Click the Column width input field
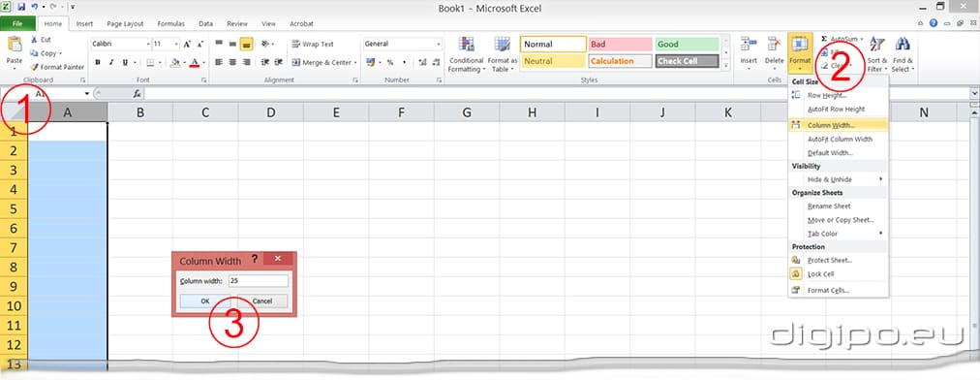 (259, 281)
